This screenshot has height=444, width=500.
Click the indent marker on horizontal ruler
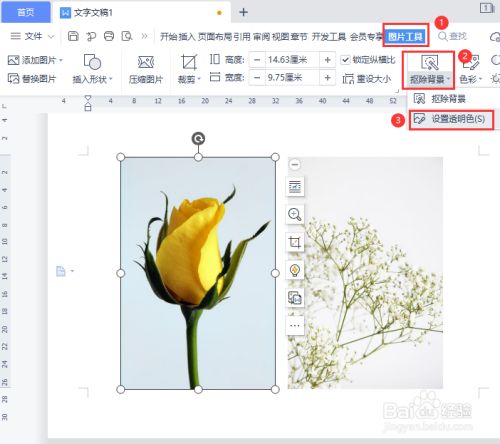(88, 103)
